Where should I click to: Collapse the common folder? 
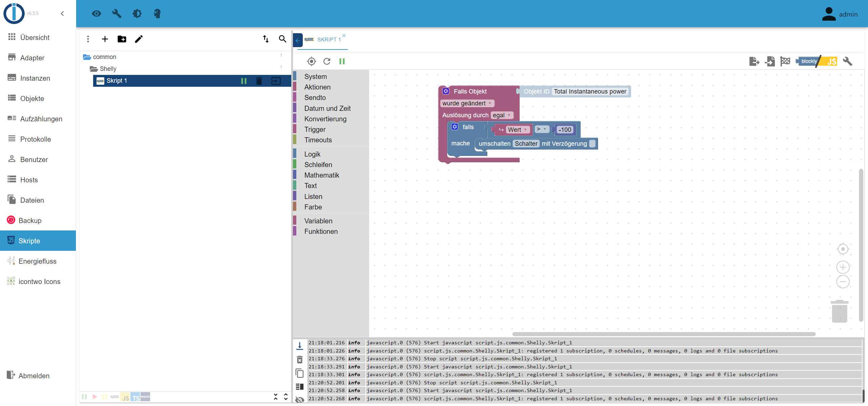pyautogui.click(x=87, y=57)
